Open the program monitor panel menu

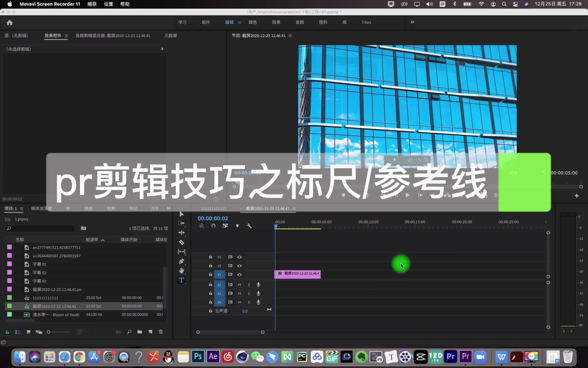[x=290, y=36]
